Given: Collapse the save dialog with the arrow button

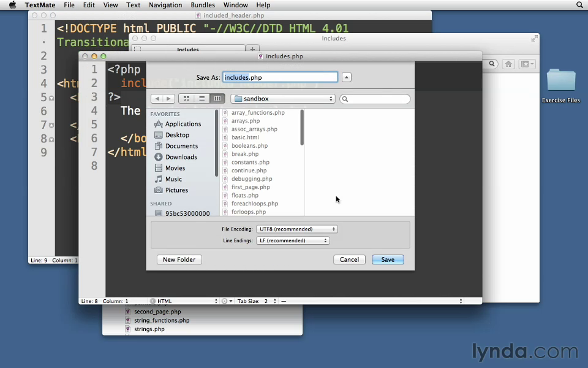Looking at the screenshot, I should (347, 77).
